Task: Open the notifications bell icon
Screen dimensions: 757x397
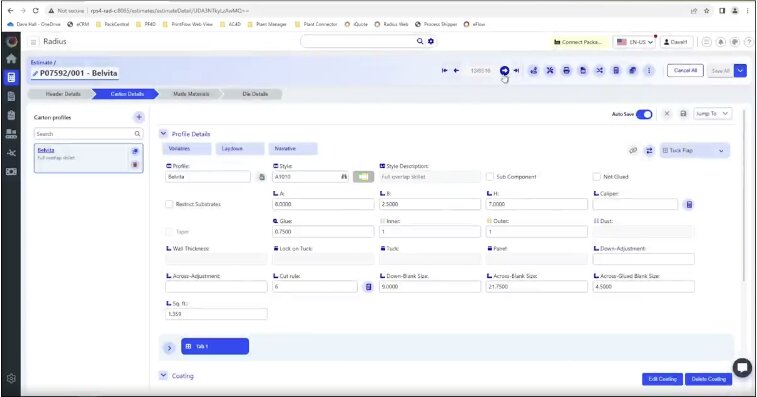Action: (x=720, y=42)
